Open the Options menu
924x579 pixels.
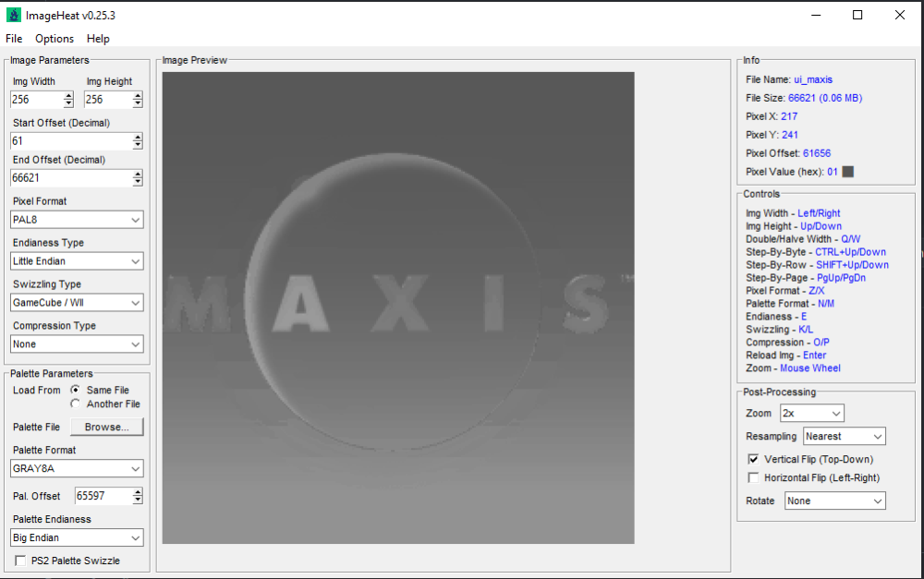(x=55, y=39)
